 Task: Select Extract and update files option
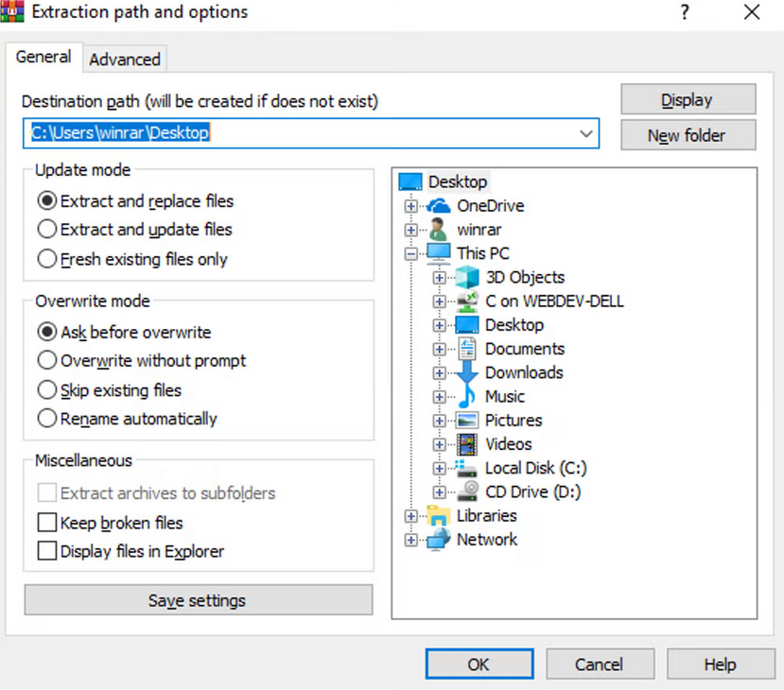point(135,230)
